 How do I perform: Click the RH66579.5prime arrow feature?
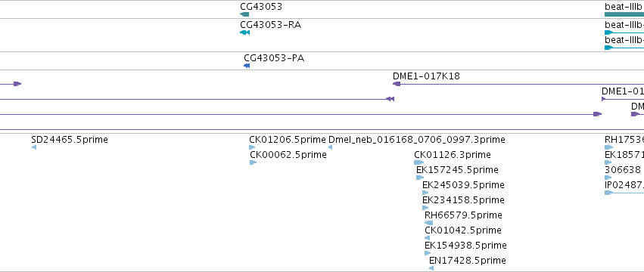pyautogui.click(x=428, y=223)
